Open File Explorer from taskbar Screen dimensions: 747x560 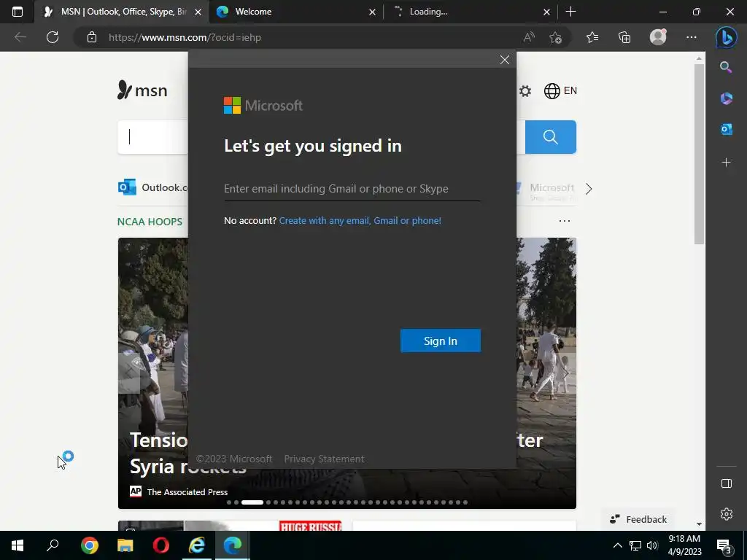[x=125, y=545]
